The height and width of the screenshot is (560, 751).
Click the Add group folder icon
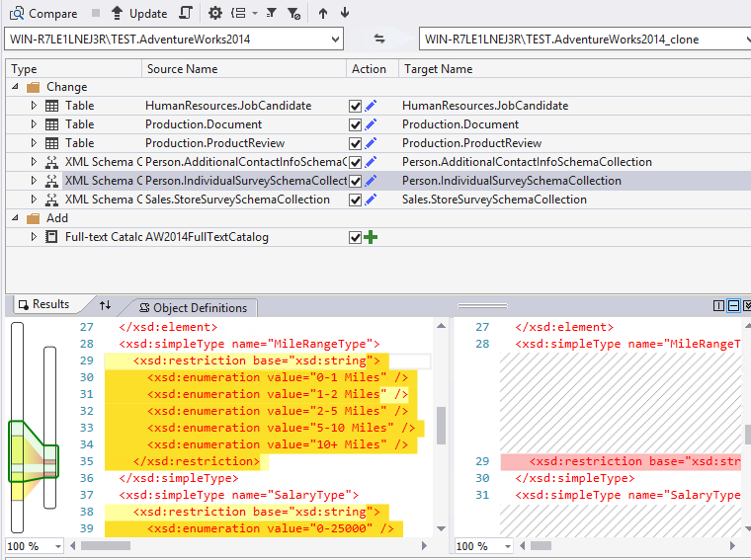coord(33,218)
